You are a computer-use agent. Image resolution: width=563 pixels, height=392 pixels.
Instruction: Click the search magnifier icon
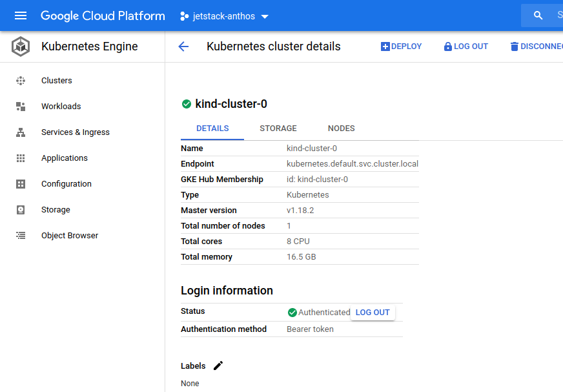(x=538, y=15)
